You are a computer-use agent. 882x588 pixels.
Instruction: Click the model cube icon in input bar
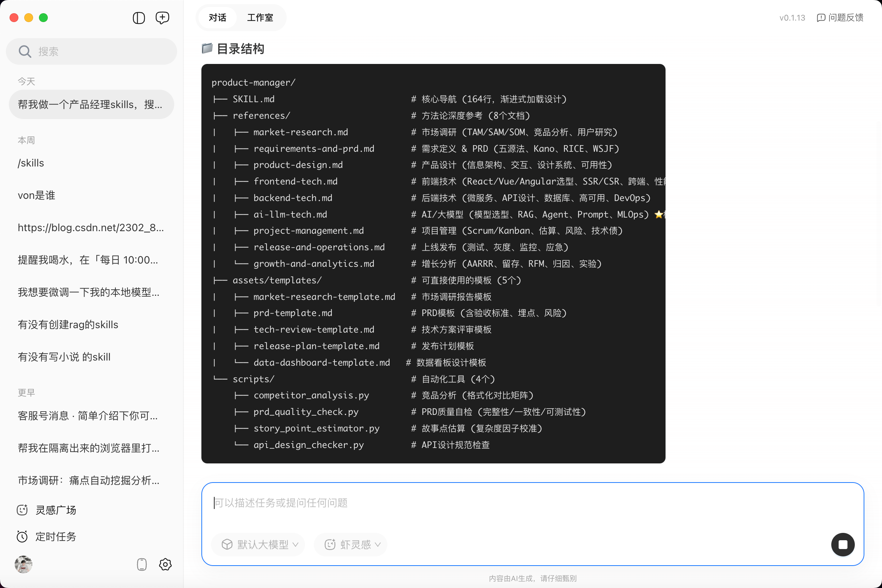click(x=227, y=545)
